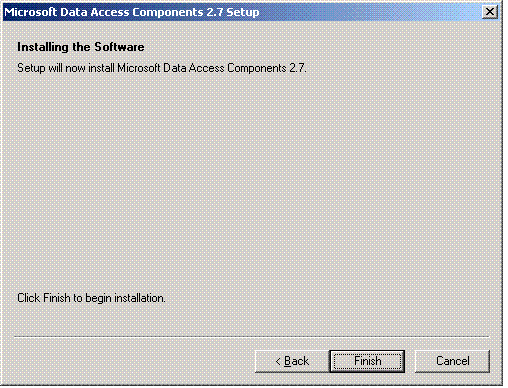Select the focused Finish button
This screenshot has width=508, height=388.
[x=367, y=361]
